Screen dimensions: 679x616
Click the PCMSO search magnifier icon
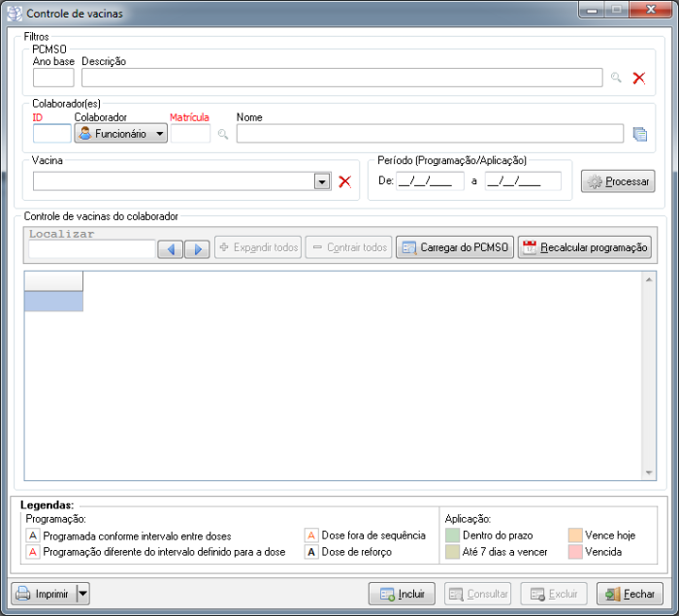[615, 78]
